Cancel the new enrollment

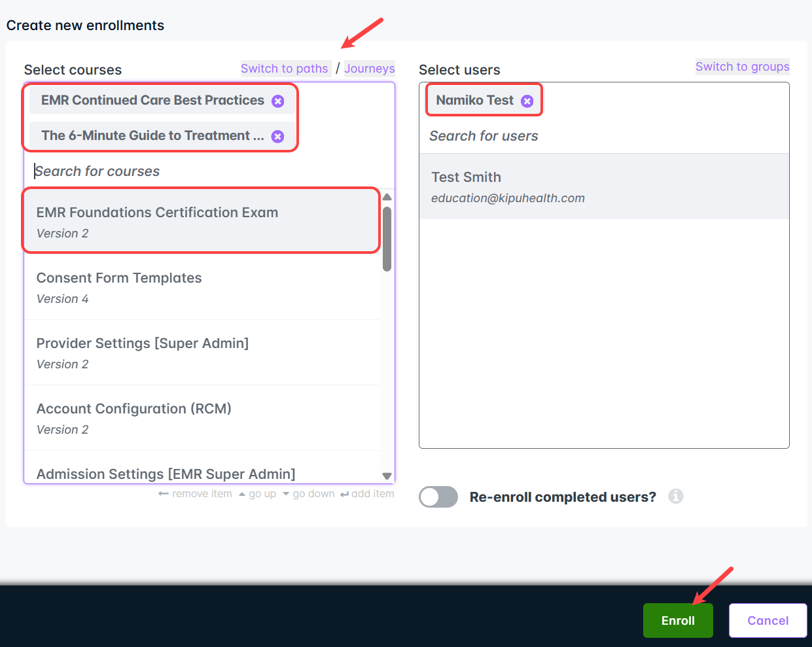(x=768, y=621)
